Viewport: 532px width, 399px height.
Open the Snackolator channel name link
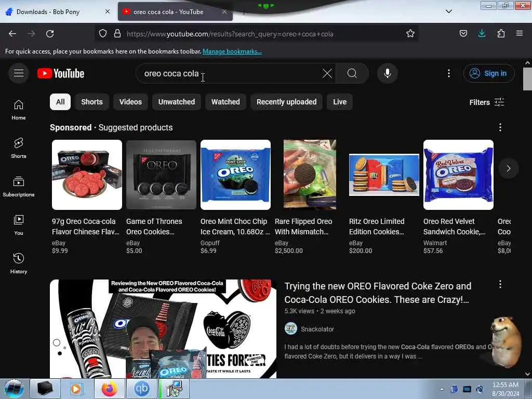click(317, 329)
